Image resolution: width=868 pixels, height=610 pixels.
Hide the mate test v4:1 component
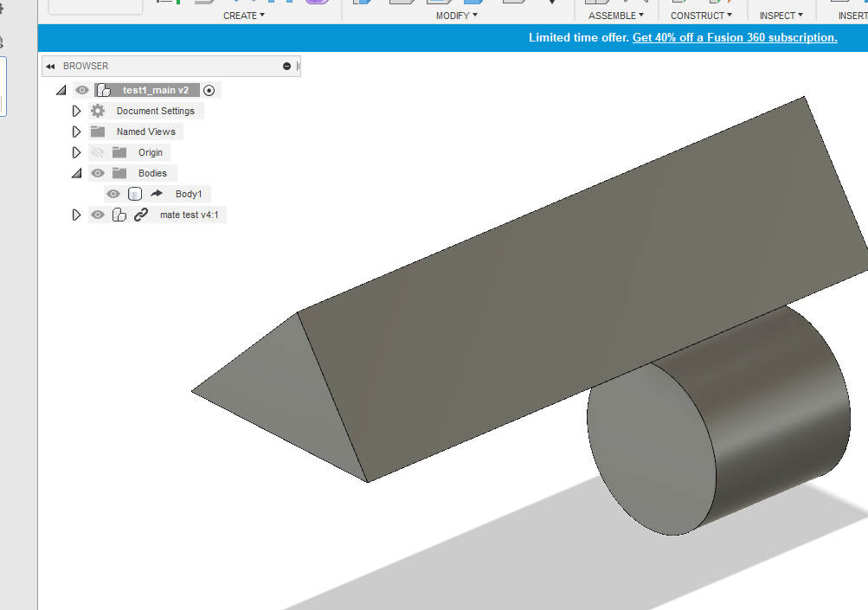[98, 215]
